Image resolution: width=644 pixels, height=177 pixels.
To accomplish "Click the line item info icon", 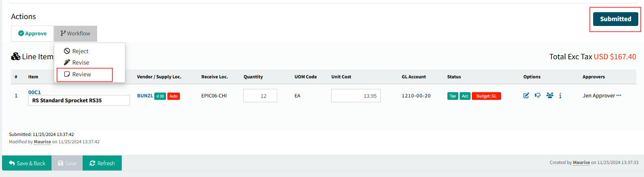I will coord(560,96).
